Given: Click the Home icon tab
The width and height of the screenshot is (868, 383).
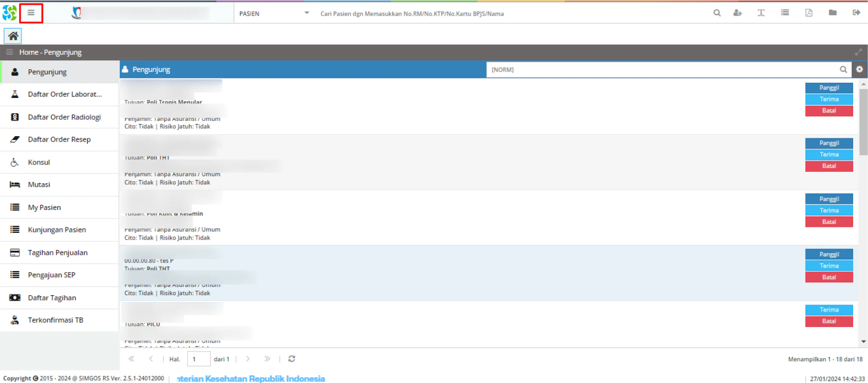Looking at the screenshot, I should pos(13,36).
